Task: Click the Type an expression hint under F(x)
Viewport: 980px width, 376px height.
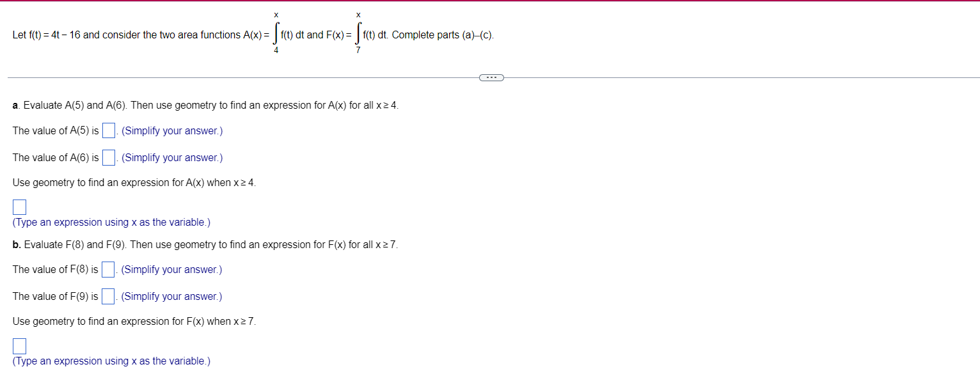Action: (111, 361)
